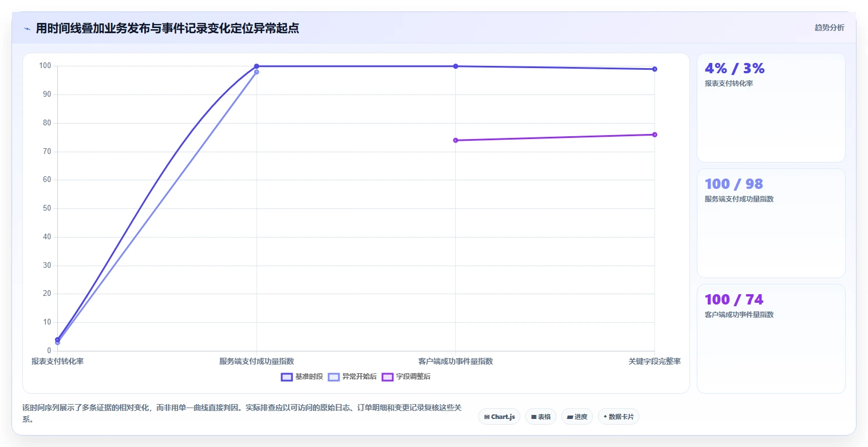This screenshot has width=868, height=447.
Task: Click the 趋势分析 label in header
Action: point(829,27)
